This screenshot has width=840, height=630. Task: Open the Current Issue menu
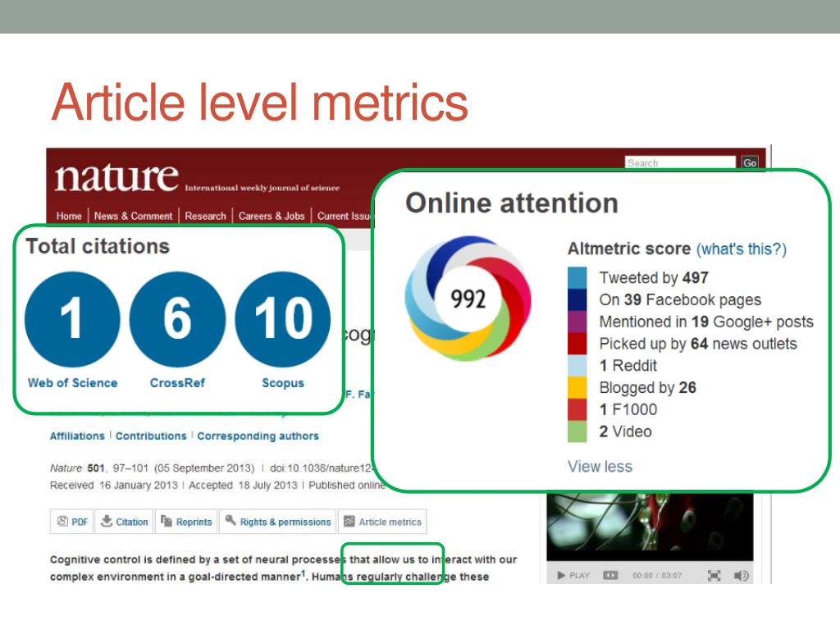(344, 216)
